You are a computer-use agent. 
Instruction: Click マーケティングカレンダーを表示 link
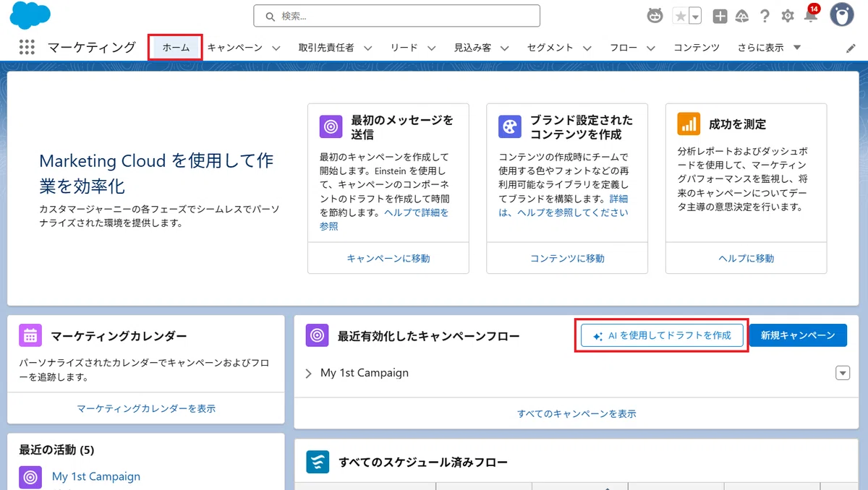(x=146, y=408)
